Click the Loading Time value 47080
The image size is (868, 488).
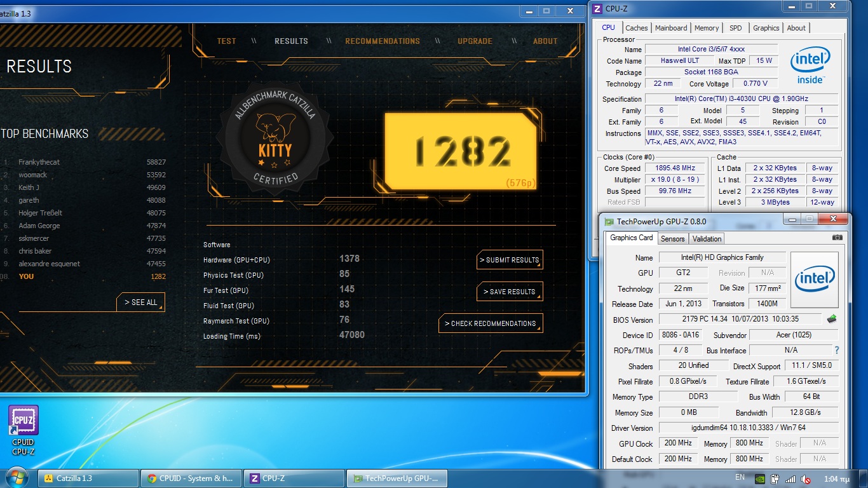pos(352,335)
